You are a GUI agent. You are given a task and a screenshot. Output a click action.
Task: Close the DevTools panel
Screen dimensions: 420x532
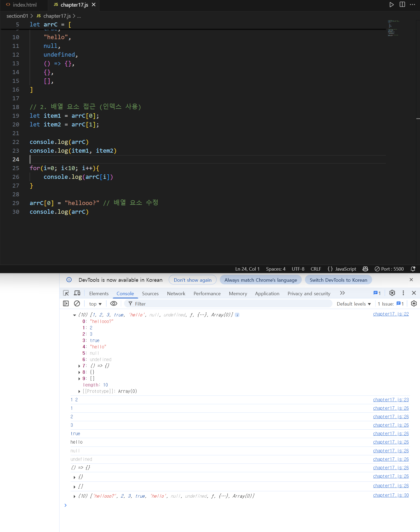point(414,293)
